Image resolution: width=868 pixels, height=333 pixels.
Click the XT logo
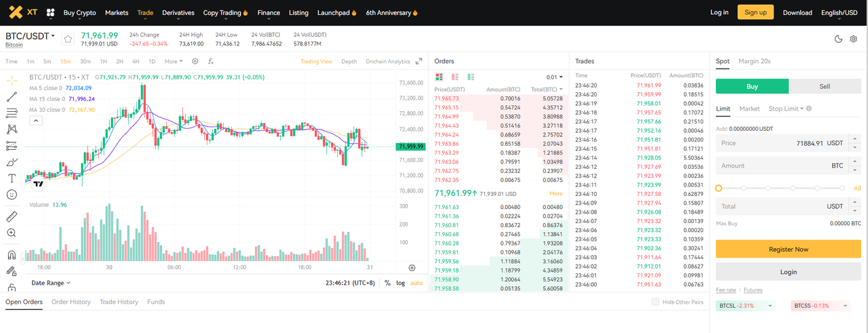(x=23, y=12)
